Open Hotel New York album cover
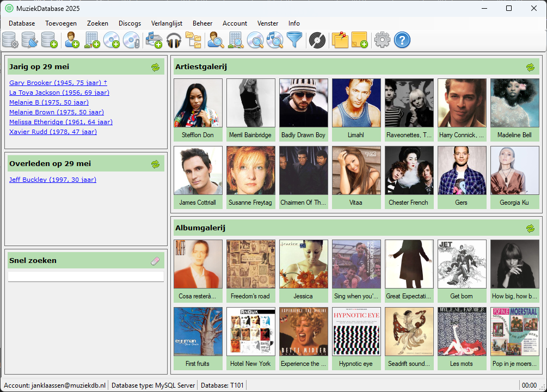 tap(251, 332)
